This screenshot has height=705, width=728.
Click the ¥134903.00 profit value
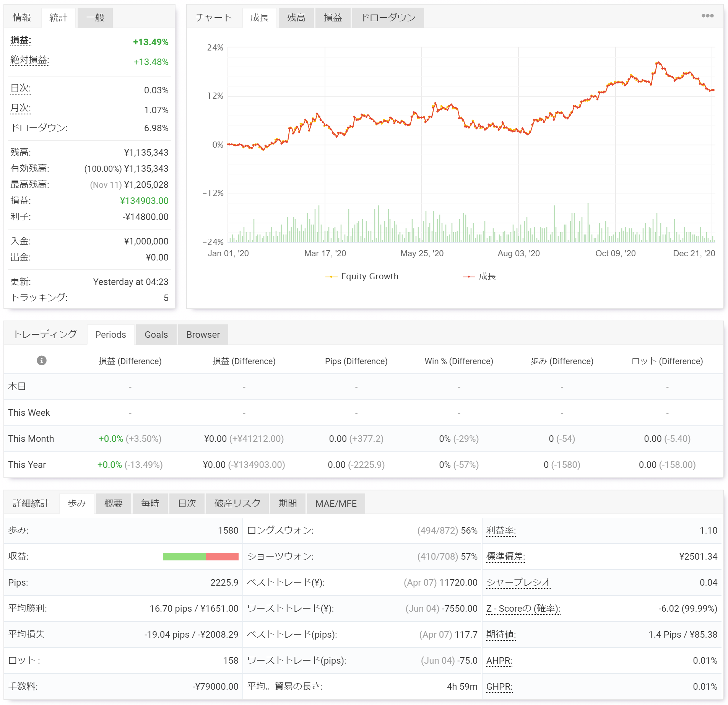pyautogui.click(x=144, y=201)
